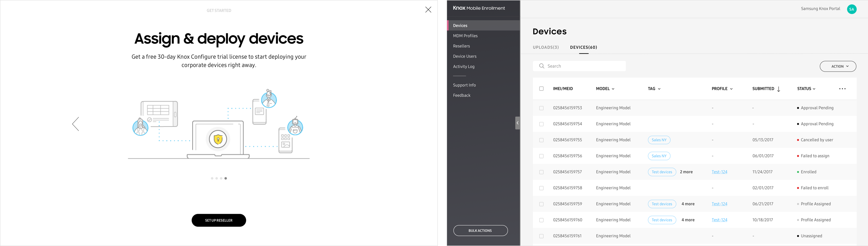Close the Get Started dialog
The width and height of the screenshot is (868, 246).
coord(428,10)
